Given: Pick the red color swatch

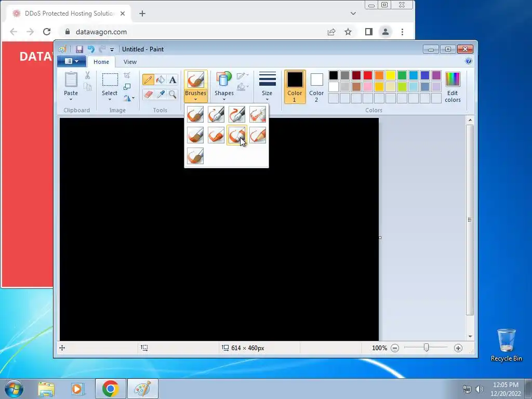Looking at the screenshot, I should (x=368, y=75).
